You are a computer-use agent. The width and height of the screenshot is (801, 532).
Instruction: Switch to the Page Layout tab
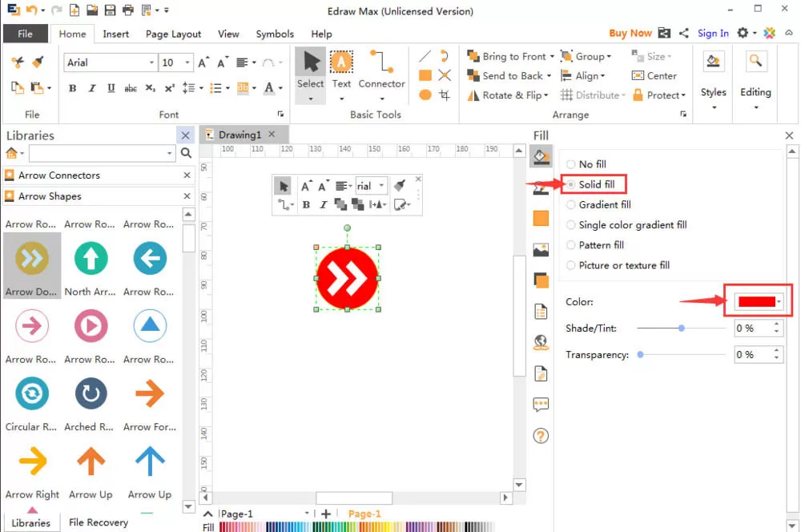tap(173, 34)
